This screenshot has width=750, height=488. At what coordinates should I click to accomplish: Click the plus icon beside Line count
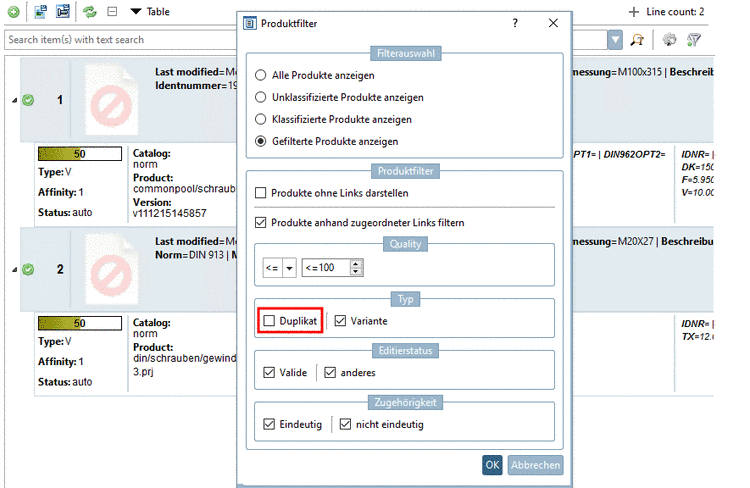pyautogui.click(x=634, y=12)
